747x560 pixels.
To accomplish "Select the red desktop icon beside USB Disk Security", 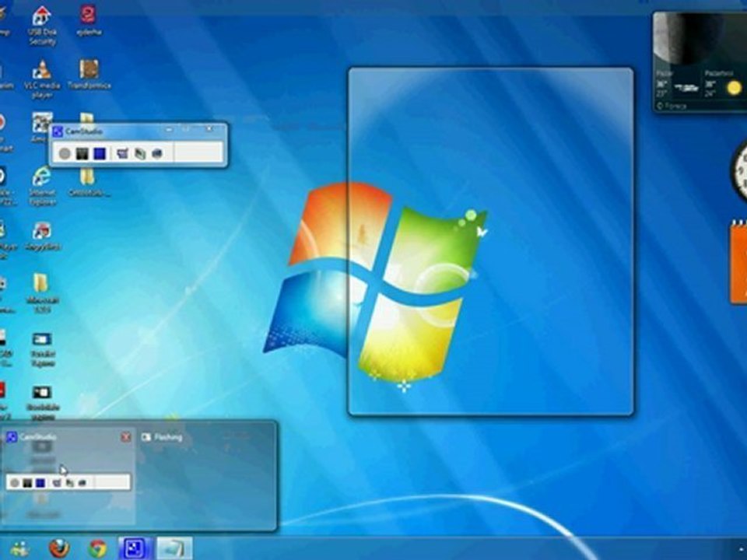I will pos(89,21).
